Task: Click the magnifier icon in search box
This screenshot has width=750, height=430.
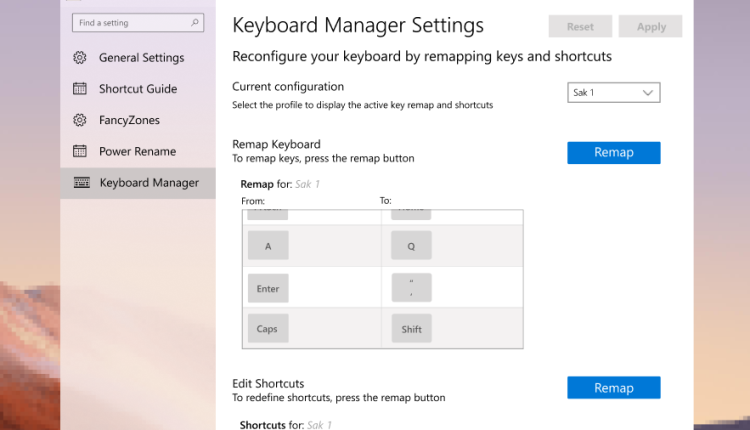Action: coord(195,22)
